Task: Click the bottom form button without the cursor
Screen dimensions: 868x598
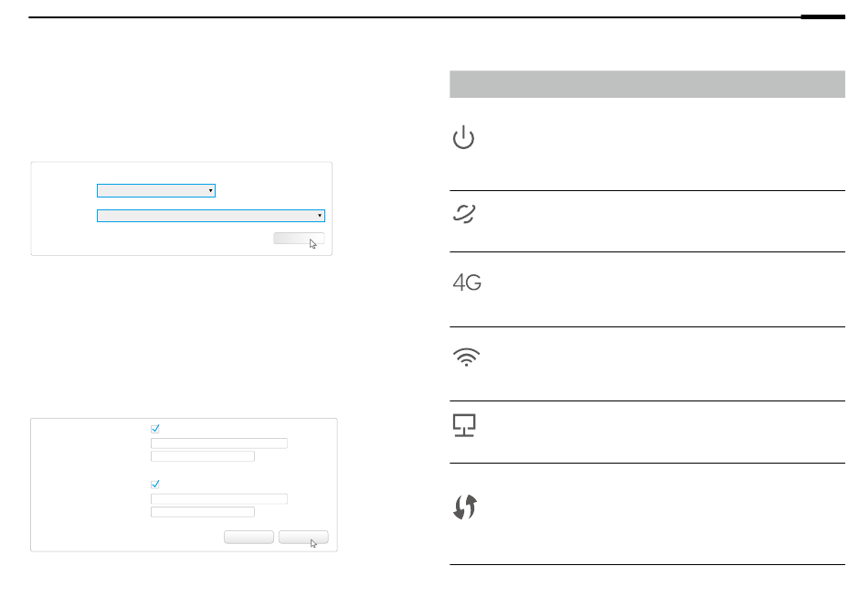Action: pyautogui.click(x=249, y=537)
